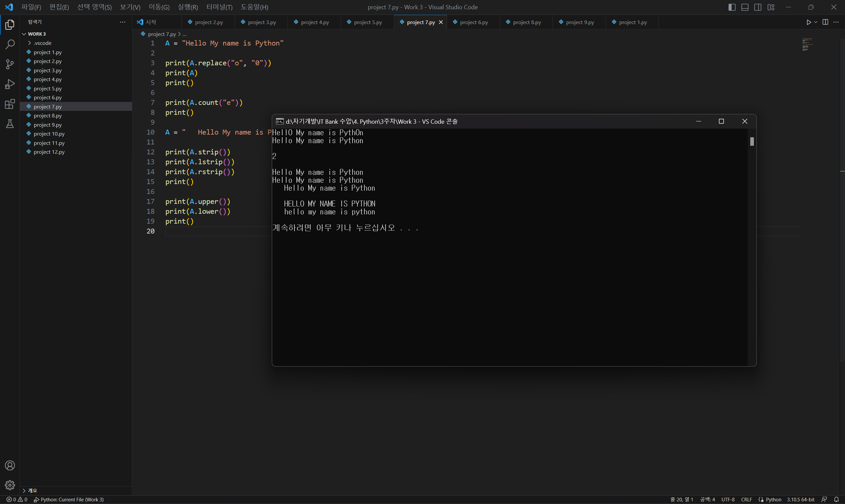This screenshot has height=504, width=845.
Task: Open the Search view in activity bar
Action: tap(10, 44)
